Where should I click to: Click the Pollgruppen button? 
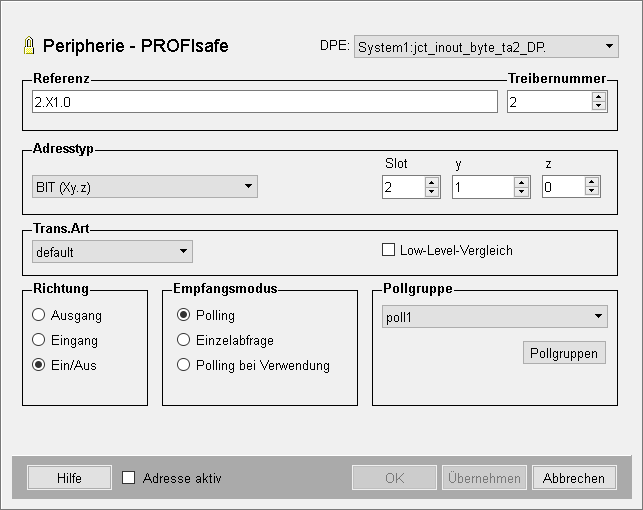[564, 353]
